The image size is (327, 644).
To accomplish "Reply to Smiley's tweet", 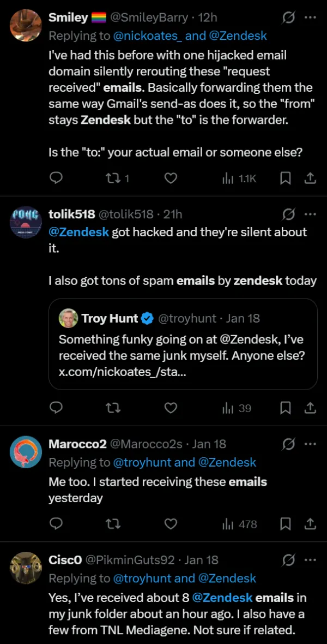I will [x=56, y=178].
